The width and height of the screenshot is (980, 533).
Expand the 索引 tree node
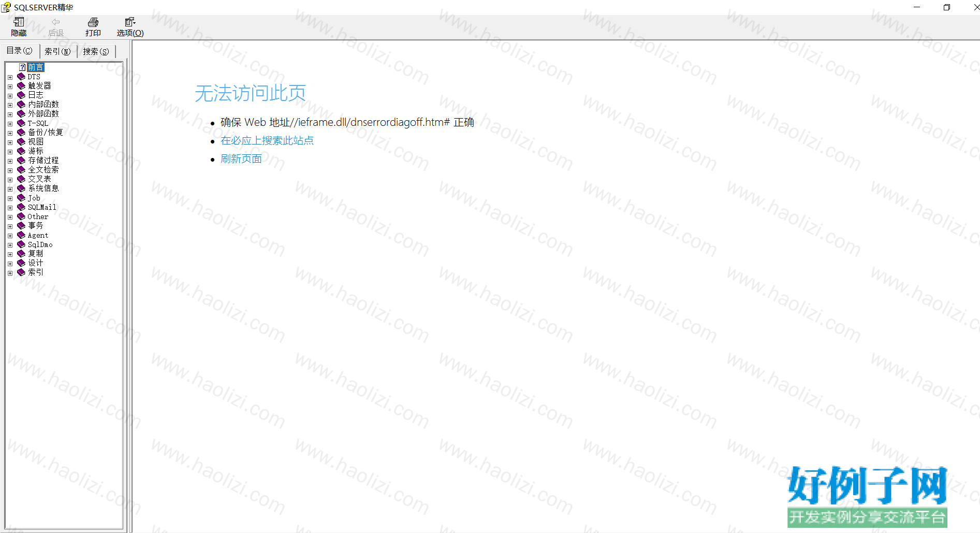pyautogui.click(x=10, y=273)
